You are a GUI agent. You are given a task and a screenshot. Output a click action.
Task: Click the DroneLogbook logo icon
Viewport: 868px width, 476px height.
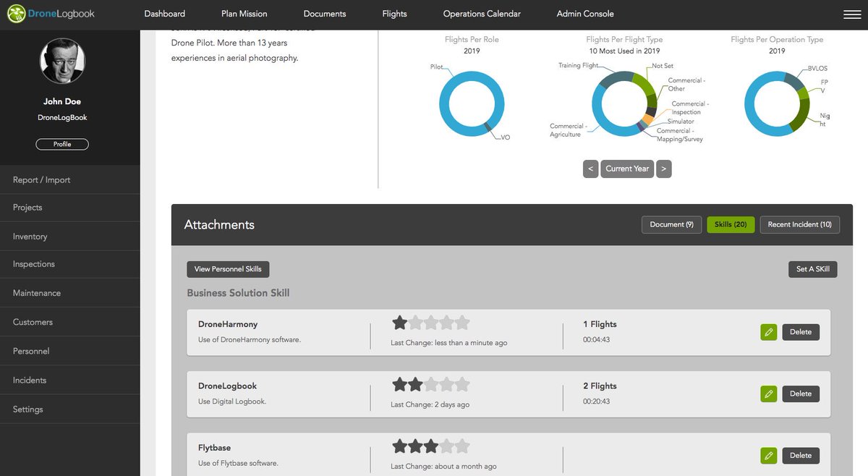coord(16,12)
